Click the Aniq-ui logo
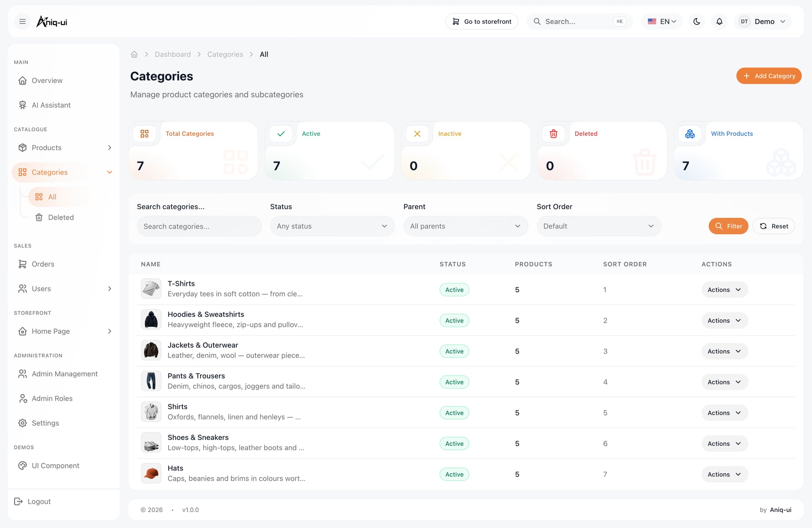Viewport: 812px width, 528px height. 52,22
